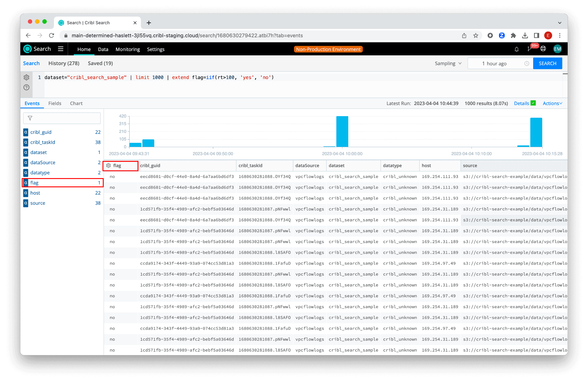Expand the Sampling dropdown

pos(448,63)
